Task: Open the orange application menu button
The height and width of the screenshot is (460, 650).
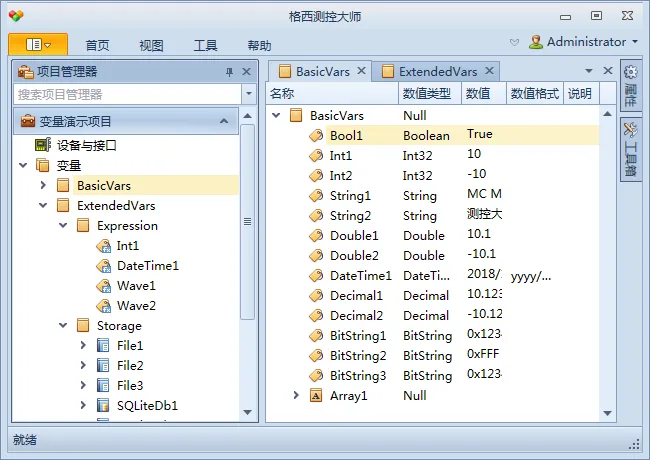Action: pyautogui.click(x=38, y=44)
